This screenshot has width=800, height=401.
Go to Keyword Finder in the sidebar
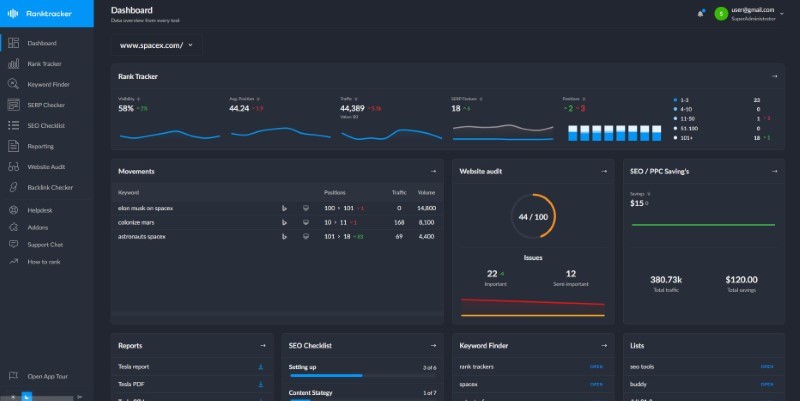(48, 85)
